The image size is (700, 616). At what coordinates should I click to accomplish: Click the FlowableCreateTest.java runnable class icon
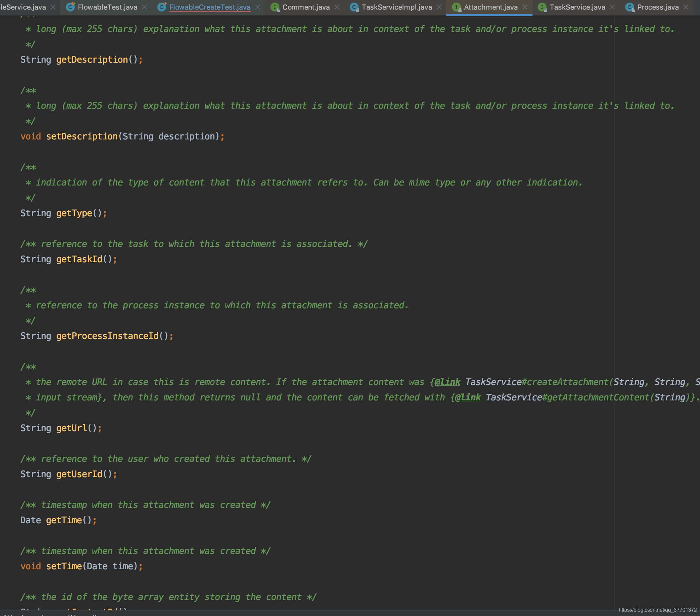[162, 7]
